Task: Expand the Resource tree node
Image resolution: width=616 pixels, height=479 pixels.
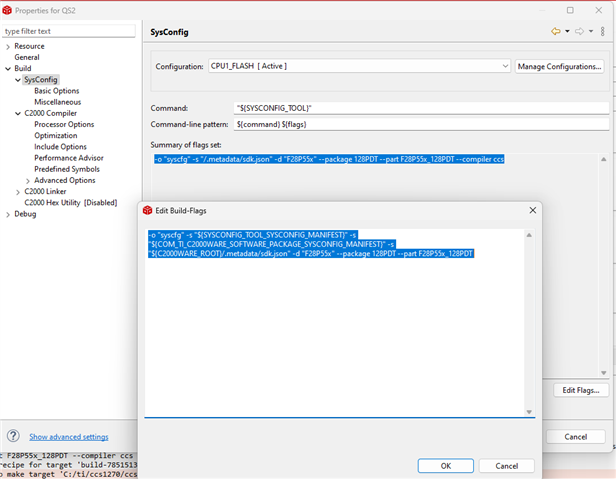Action: coord(8,47)
